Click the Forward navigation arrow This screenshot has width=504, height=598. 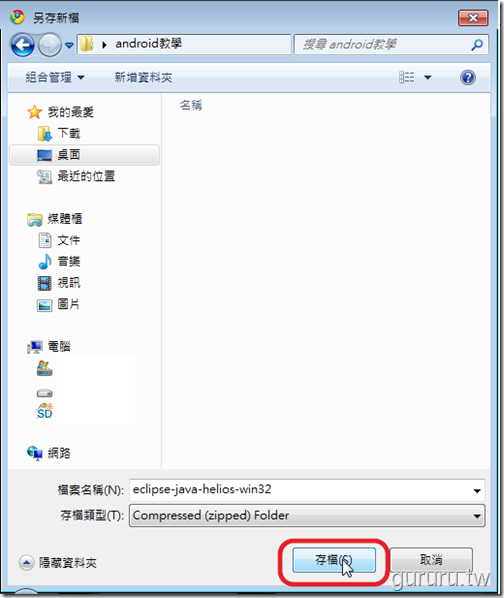[x=50, y=45]
